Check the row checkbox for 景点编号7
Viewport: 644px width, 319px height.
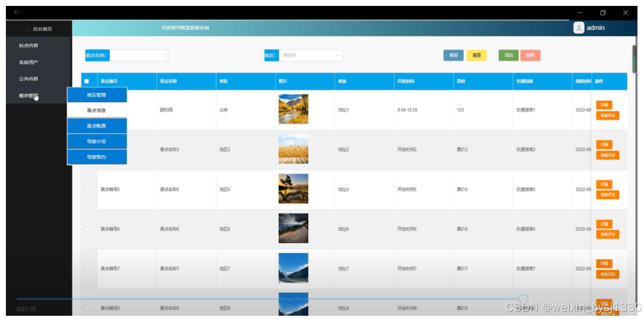87,269
